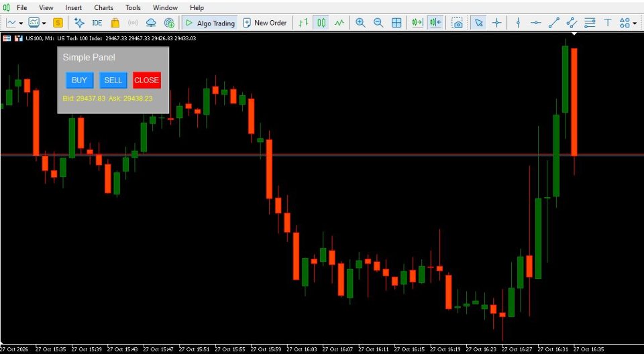Take a chart screenshot with camera icon
Image resolution: width=644 pixels, height=354 pixels.
[457, 23]
